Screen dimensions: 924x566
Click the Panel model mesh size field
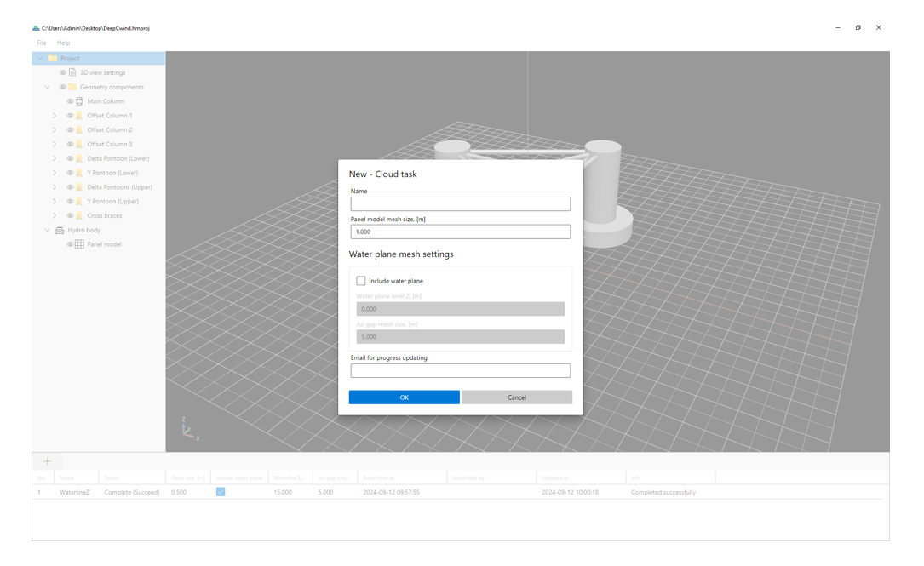coord(460,232)
